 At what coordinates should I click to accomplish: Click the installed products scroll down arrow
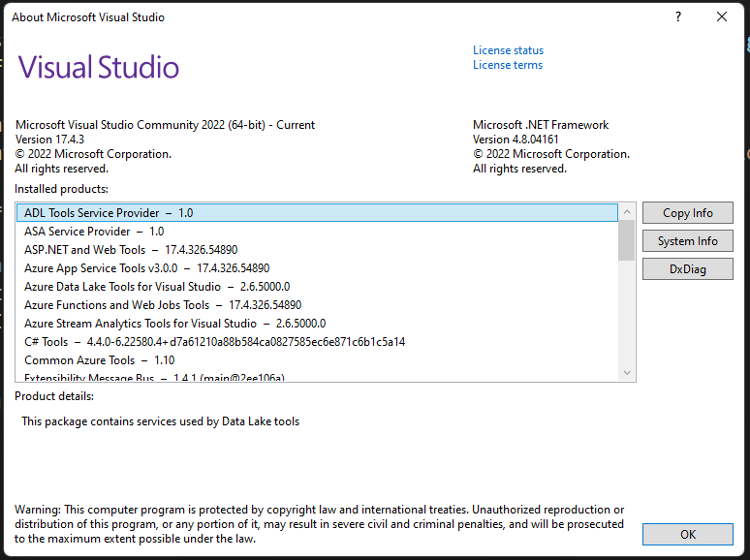(627, 373)
